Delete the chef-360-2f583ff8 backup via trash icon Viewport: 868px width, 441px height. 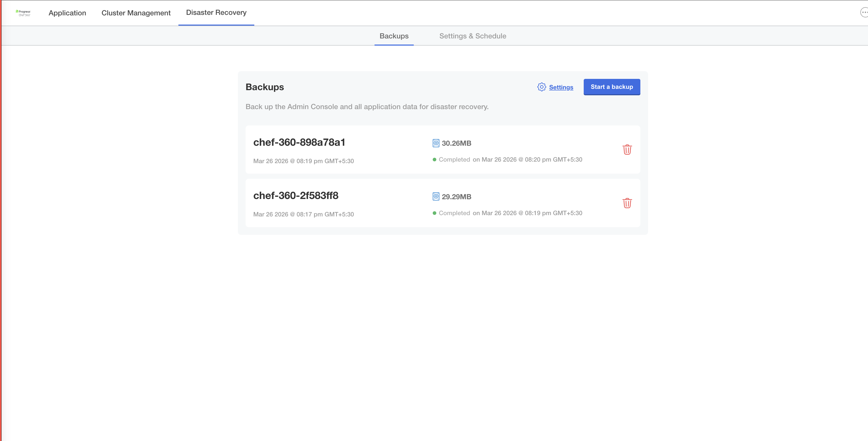[x=627, y=203]
